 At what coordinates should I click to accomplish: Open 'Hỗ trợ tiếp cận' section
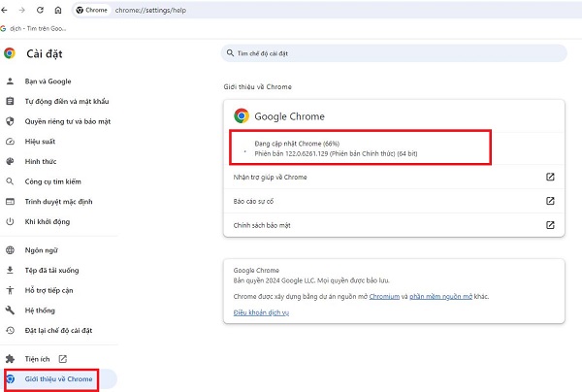coord(48,290)
